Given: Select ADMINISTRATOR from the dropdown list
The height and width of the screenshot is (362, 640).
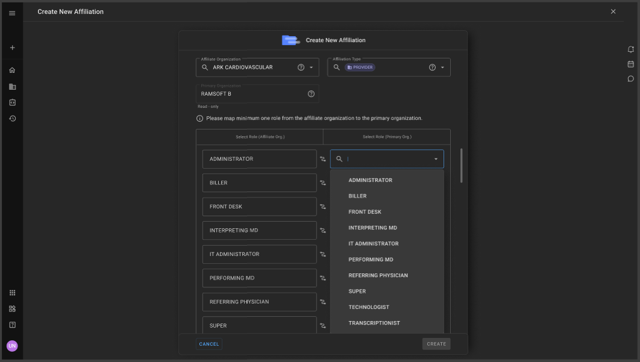Looking at the screenshot, I should click(x=387, y=180).
